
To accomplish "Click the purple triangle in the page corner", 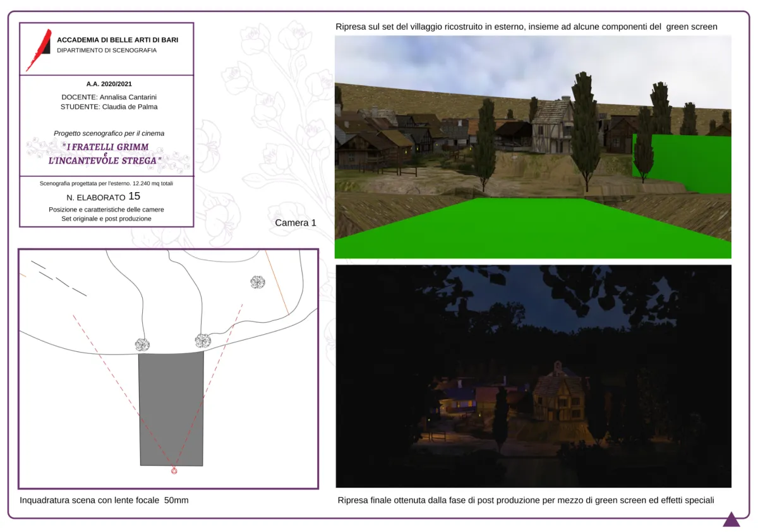I will tap(731, 520).
